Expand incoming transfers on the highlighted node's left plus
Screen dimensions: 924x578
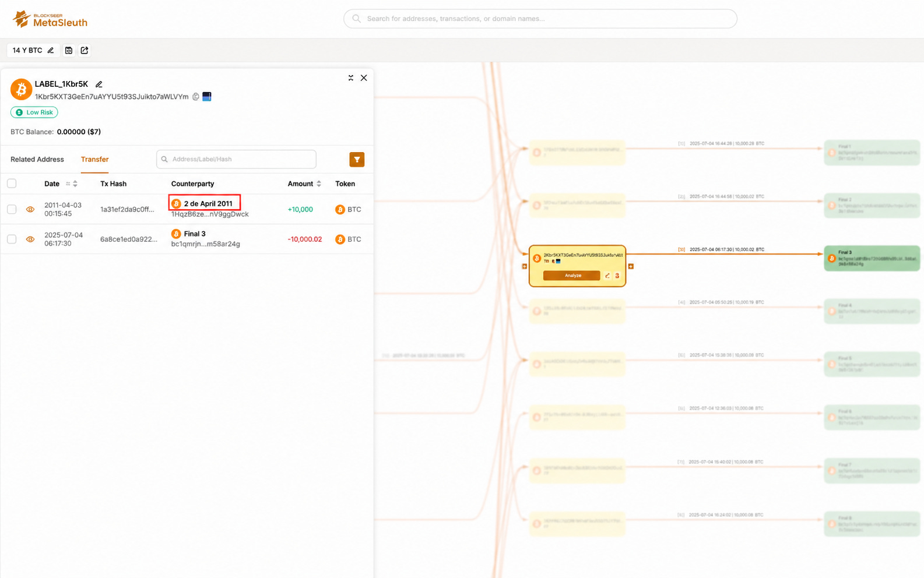pos(525,266)
